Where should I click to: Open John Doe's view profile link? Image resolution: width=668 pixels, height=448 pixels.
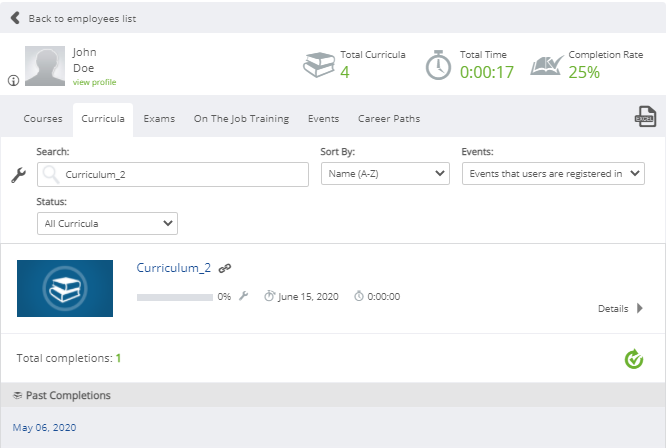coord(94,82)
